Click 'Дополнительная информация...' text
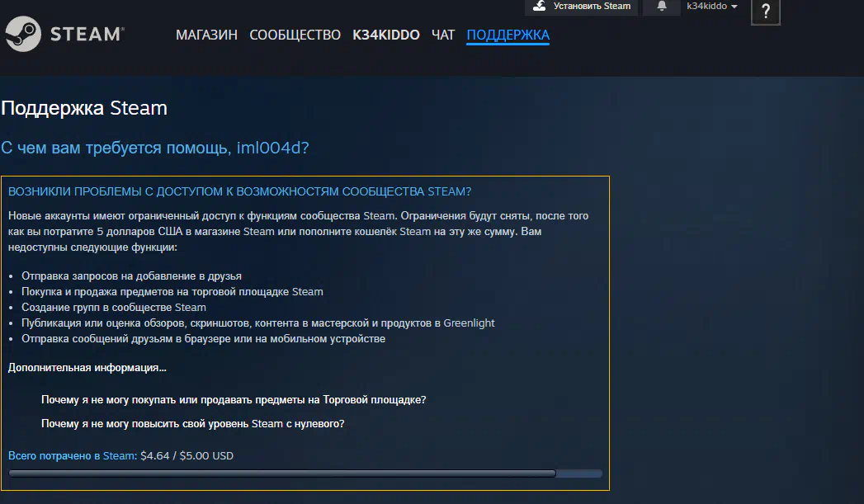 click(x=87, y=367)
